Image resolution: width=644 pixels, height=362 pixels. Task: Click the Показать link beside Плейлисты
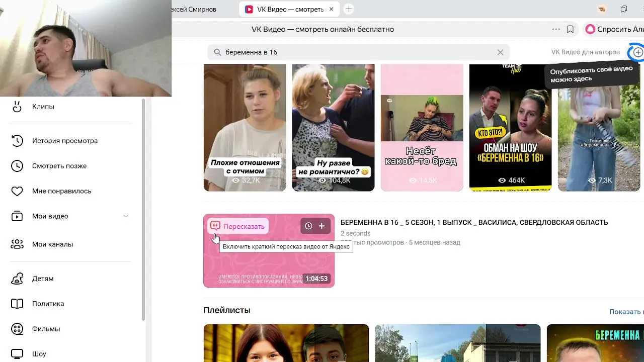tap(626, 312)
